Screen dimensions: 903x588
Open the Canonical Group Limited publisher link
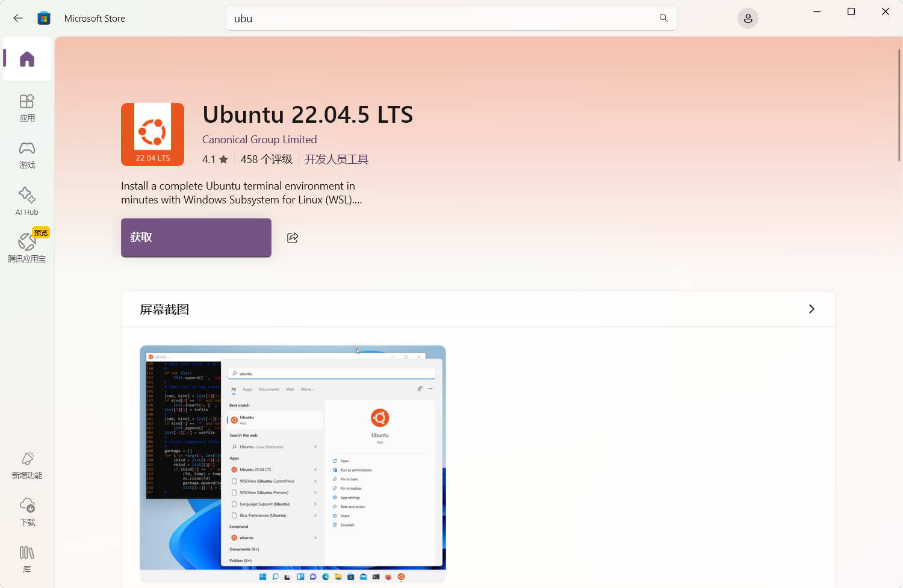(259, 140)
